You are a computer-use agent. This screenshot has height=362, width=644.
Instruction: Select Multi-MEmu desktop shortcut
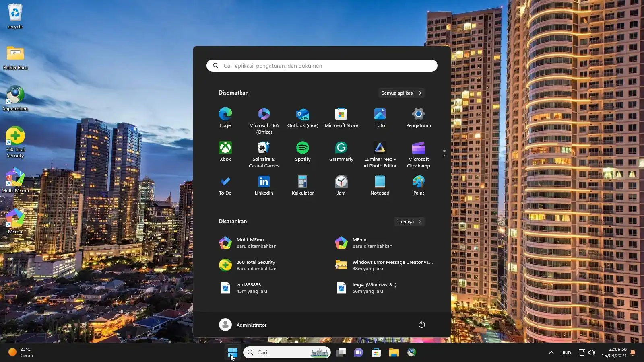point(15,181)
